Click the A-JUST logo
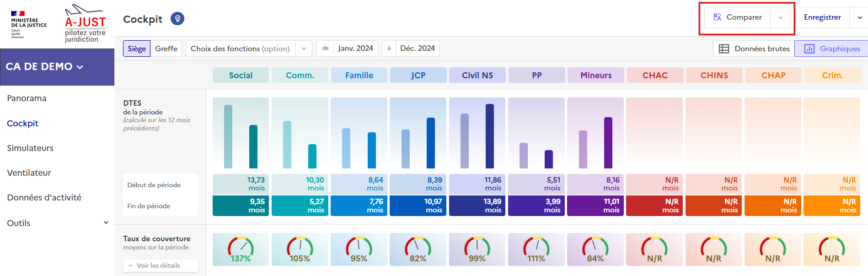This screenshot has height=276, width=868. 85,24
